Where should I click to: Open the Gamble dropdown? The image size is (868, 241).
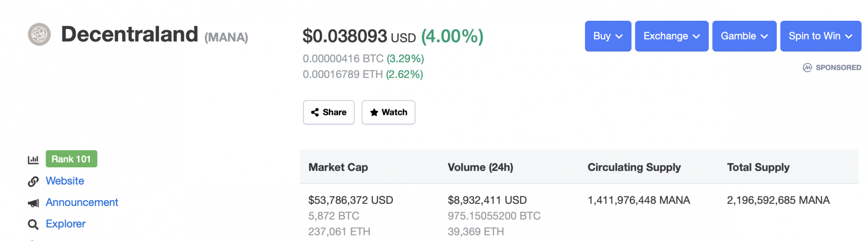coord(744,36)
